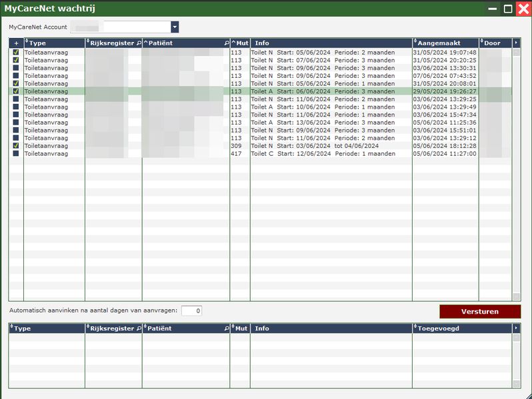Click the Info column header in upper table
Image resolution: width=532 pixels, height=399 pixels.
(x=330, y=43)
